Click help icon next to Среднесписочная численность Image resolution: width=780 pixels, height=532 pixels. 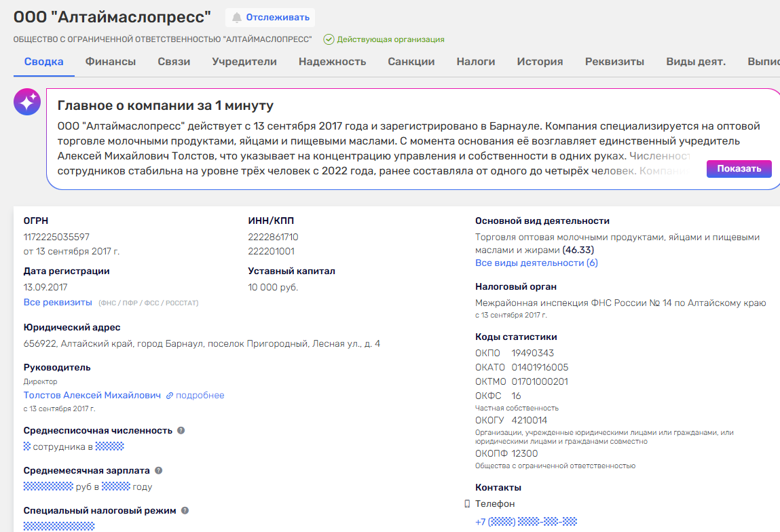point(181,430)
